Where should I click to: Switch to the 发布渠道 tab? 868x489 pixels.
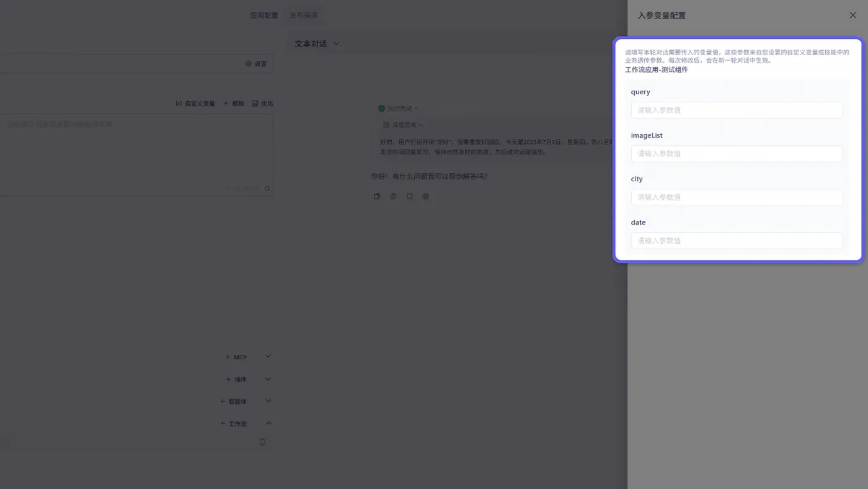point(303,16)
